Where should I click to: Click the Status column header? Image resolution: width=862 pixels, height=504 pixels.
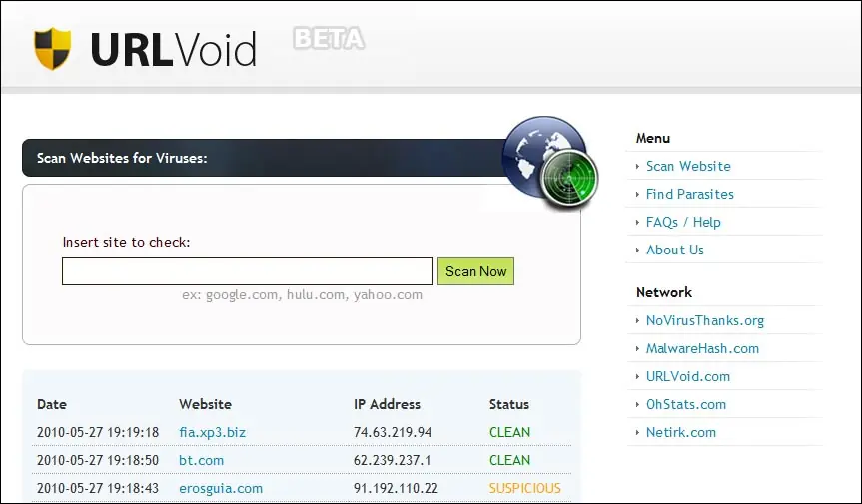[x=509, y=404]
